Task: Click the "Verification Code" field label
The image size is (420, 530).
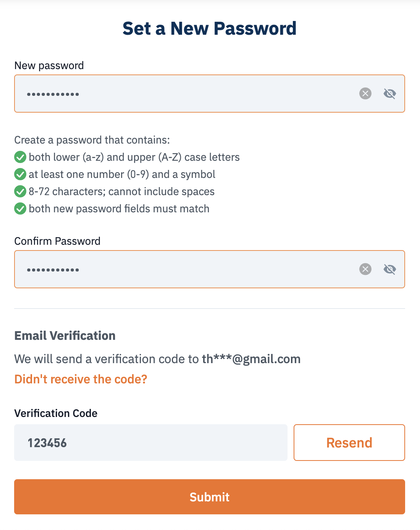Action: [56, 413]
